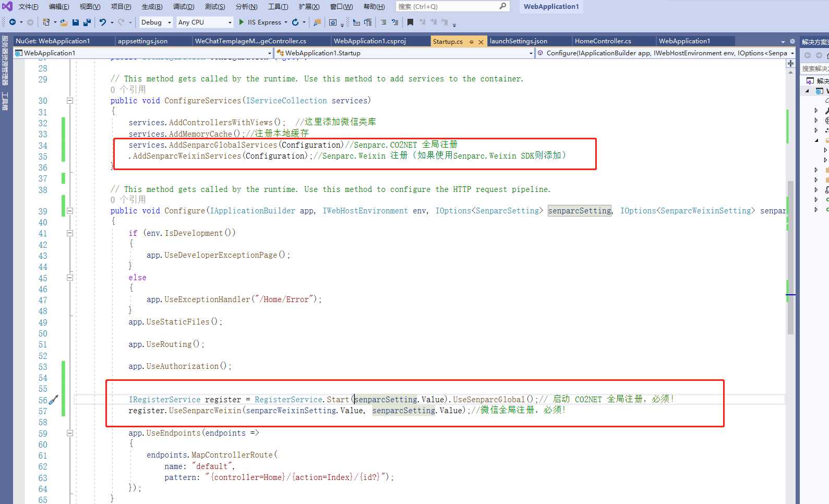
Task: Collapse the ConfigureServices method at line 30
Action: pos(69,101)
